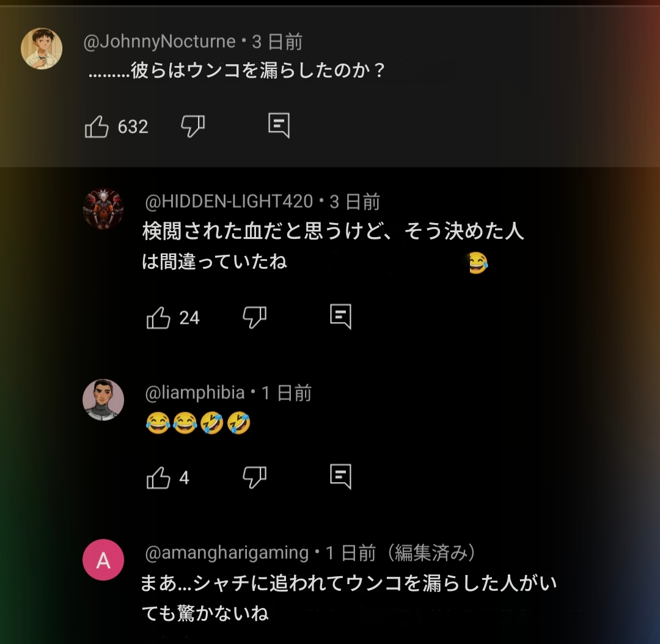Dislike the @liamphibia emoji reply

[254, 477]
